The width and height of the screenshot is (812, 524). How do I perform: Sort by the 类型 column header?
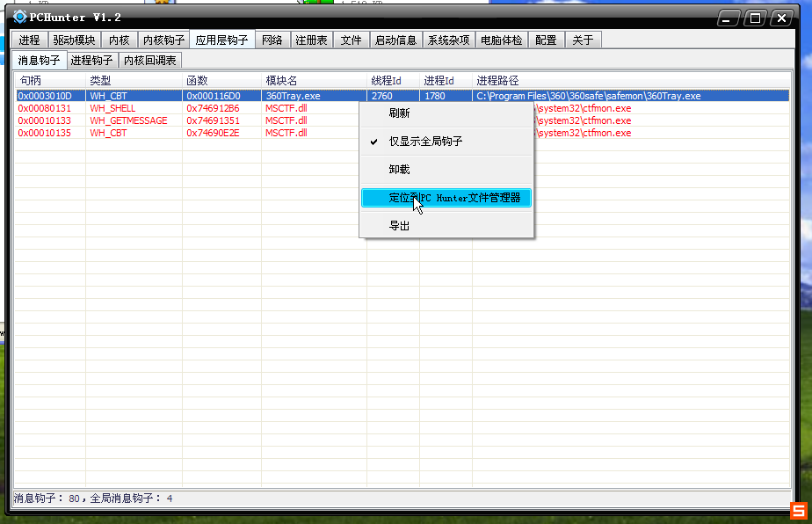coord(134,80)
